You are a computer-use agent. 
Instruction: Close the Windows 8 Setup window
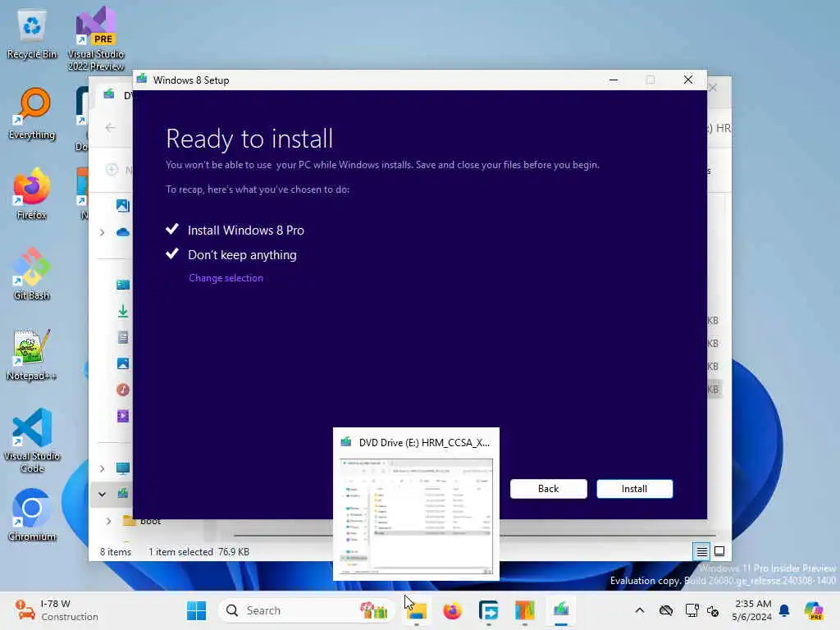point(688,80)
